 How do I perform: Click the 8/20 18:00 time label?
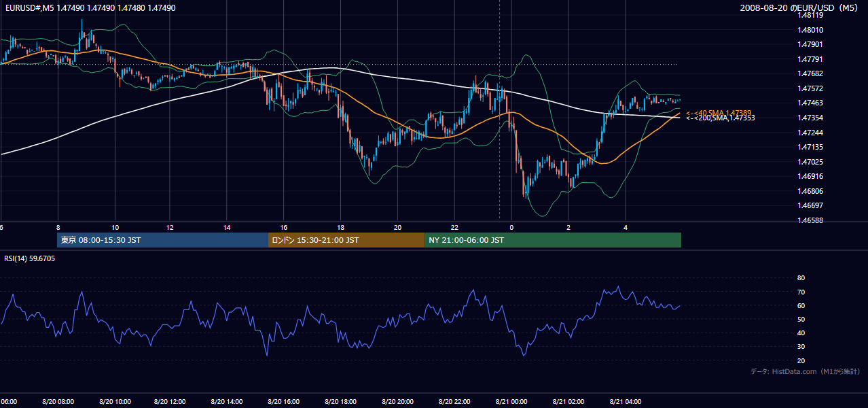341,402
